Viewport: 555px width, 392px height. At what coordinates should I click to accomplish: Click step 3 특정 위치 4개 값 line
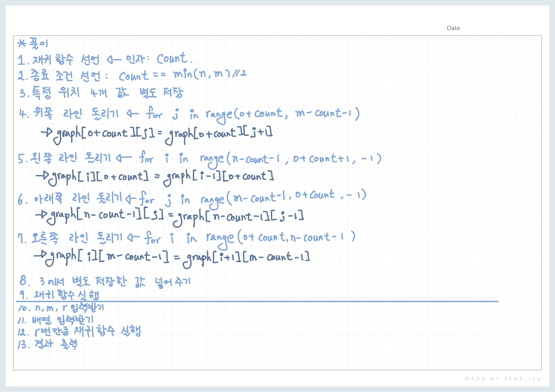click(102, 93)
